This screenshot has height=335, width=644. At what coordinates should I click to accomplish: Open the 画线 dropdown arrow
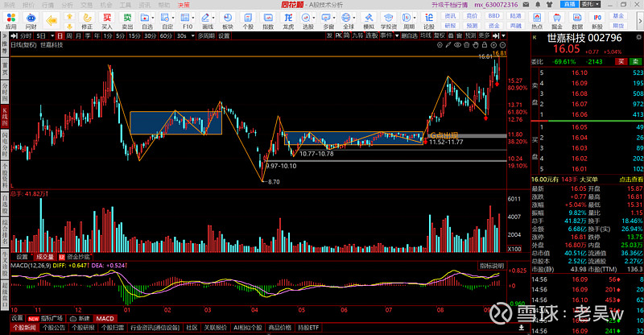[213, 18]
